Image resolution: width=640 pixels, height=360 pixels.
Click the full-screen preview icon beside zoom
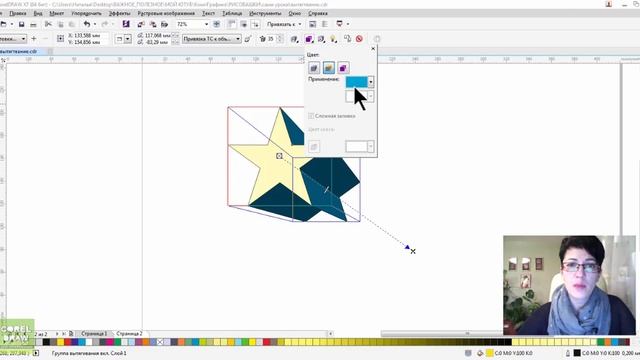click(x=217, y=24)
